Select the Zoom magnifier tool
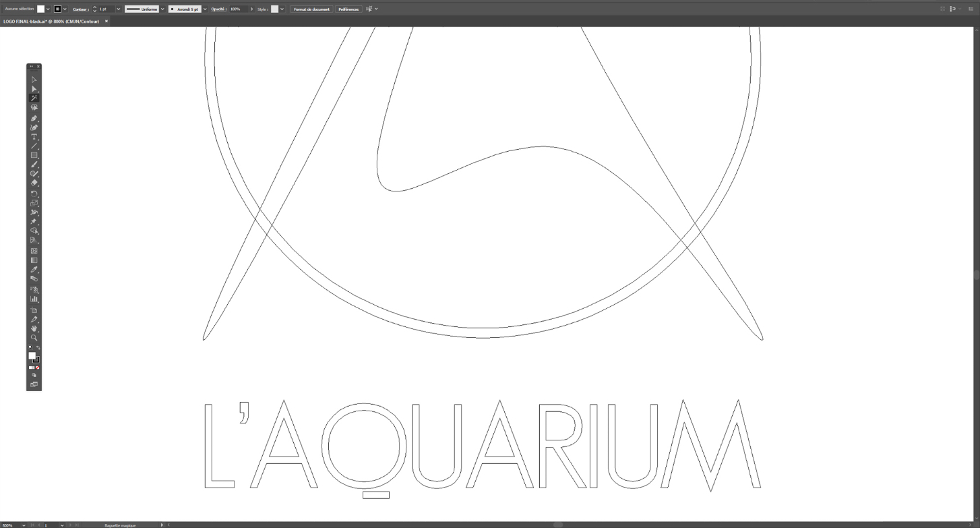Image resolution: width=980 pixels, height=528 pixels. pyautogui.click(x=34, y=338)
